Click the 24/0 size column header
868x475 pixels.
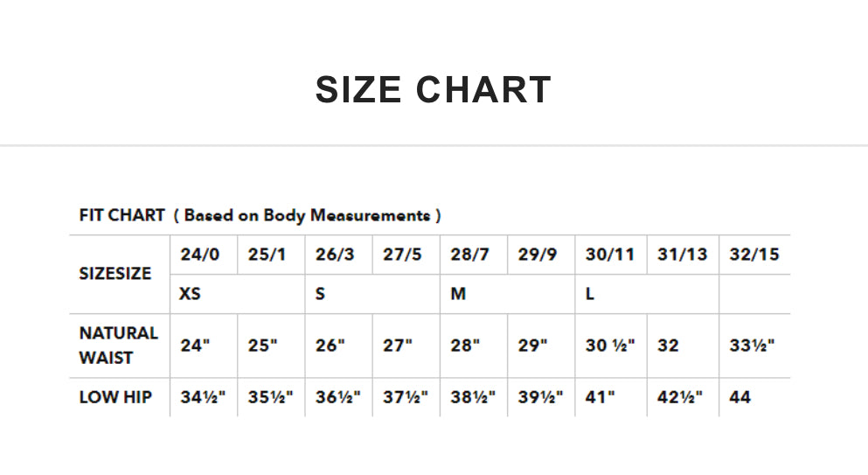click(200, 255)
